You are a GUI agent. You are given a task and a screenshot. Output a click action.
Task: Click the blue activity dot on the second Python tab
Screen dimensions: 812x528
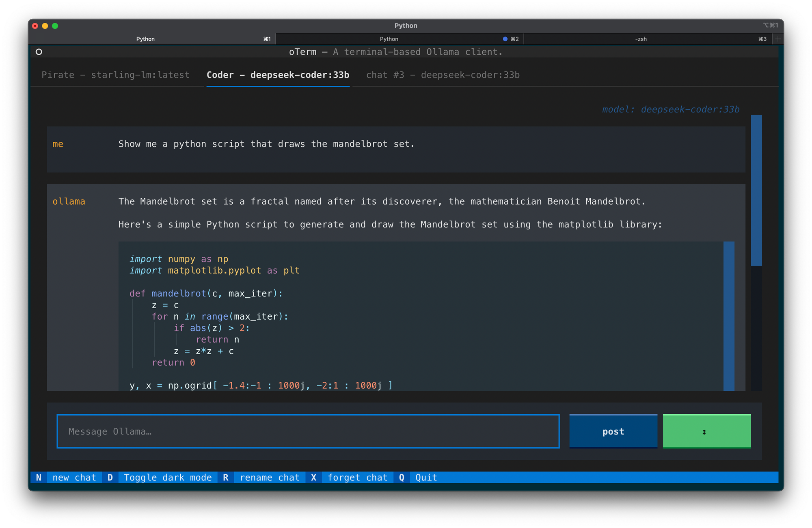(x=505, y=39)
